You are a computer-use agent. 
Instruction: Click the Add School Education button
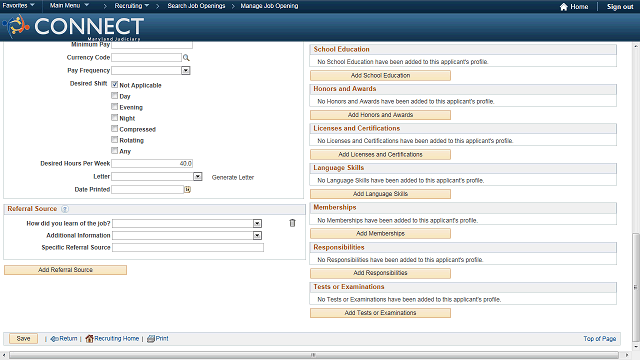(x=380, y=76)
